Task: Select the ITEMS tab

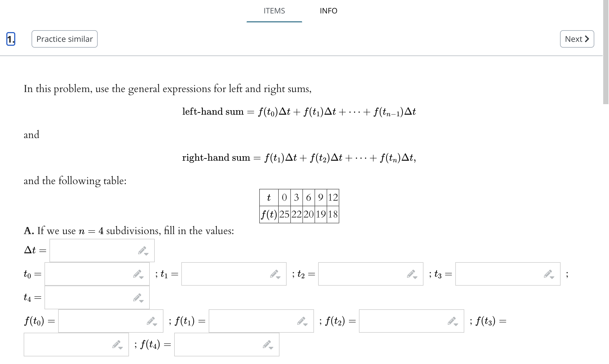Action: (x=274, y=11)
